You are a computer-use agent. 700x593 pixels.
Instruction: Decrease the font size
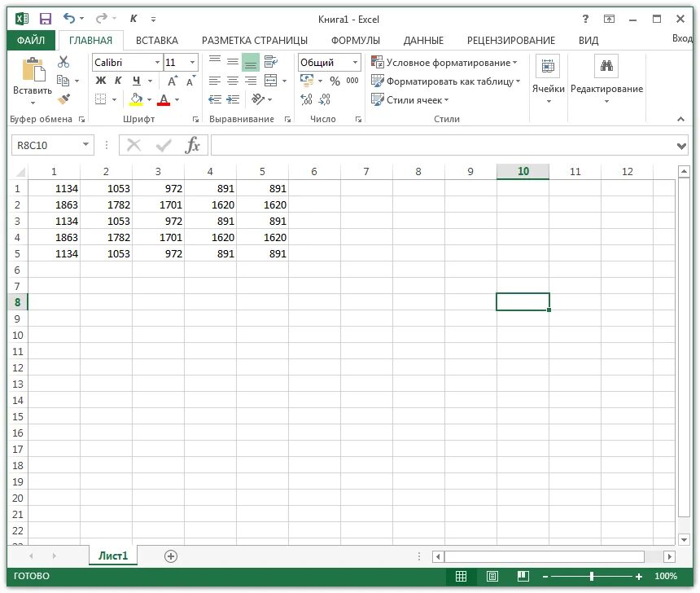click(x=190, y=81)
